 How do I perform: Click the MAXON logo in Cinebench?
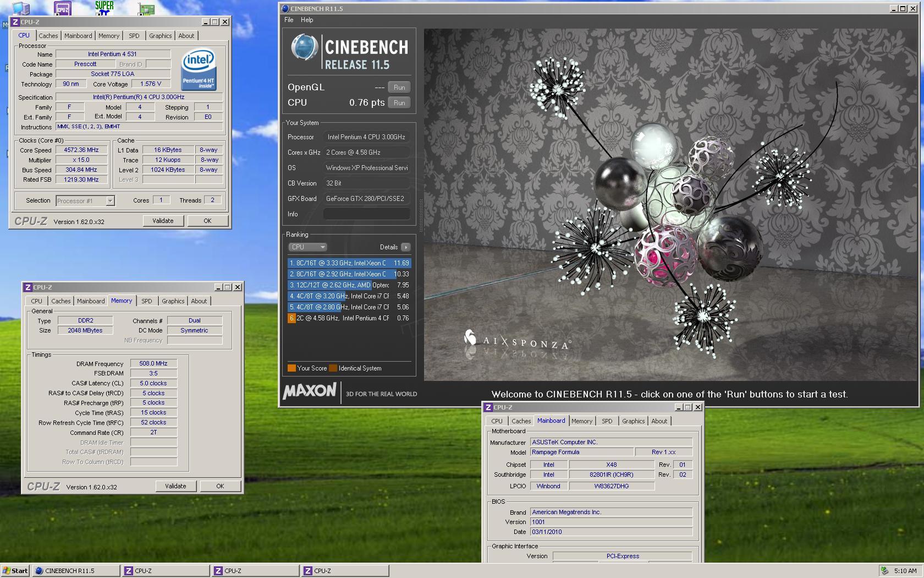(x=310, y=391)
